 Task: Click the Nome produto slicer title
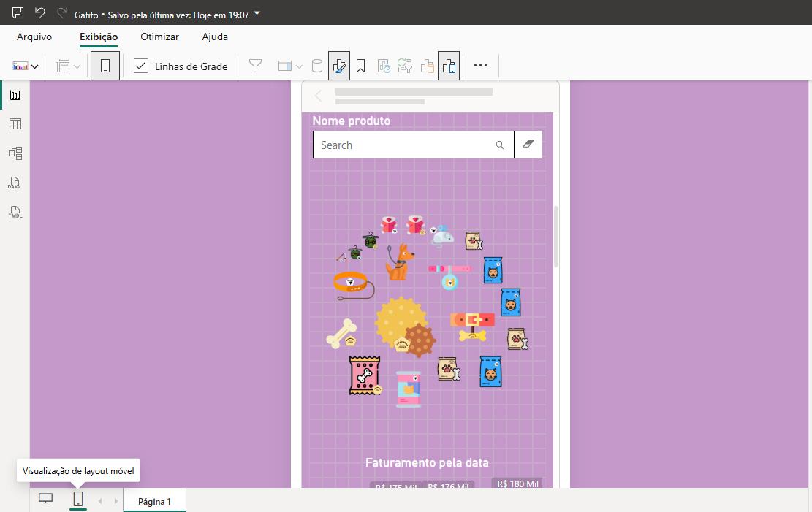tap(351, 121)
